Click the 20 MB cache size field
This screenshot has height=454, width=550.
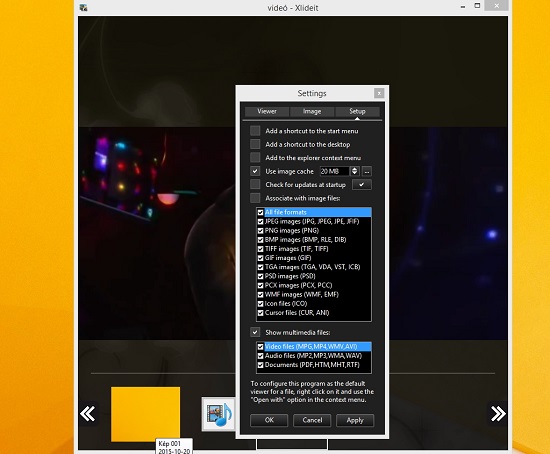click(335, 171)
